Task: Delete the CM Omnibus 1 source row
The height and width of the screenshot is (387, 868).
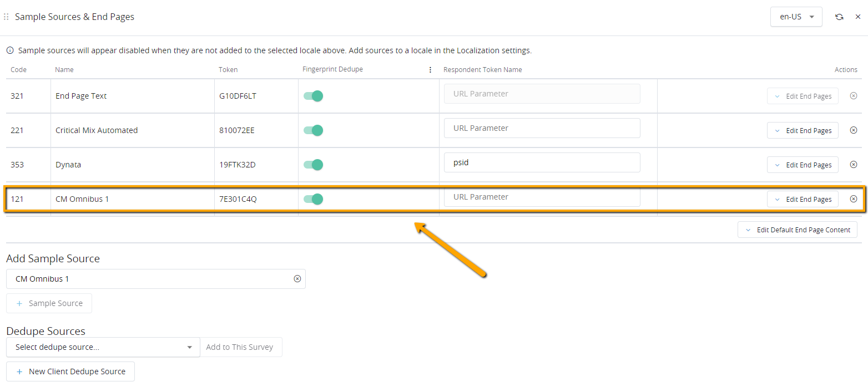Action: coord(854,199)
